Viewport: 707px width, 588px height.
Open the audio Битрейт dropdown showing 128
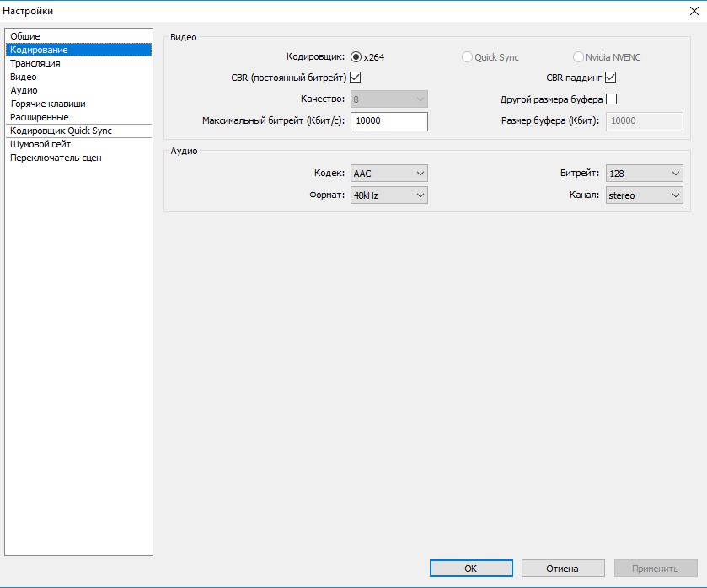point(644,174)
